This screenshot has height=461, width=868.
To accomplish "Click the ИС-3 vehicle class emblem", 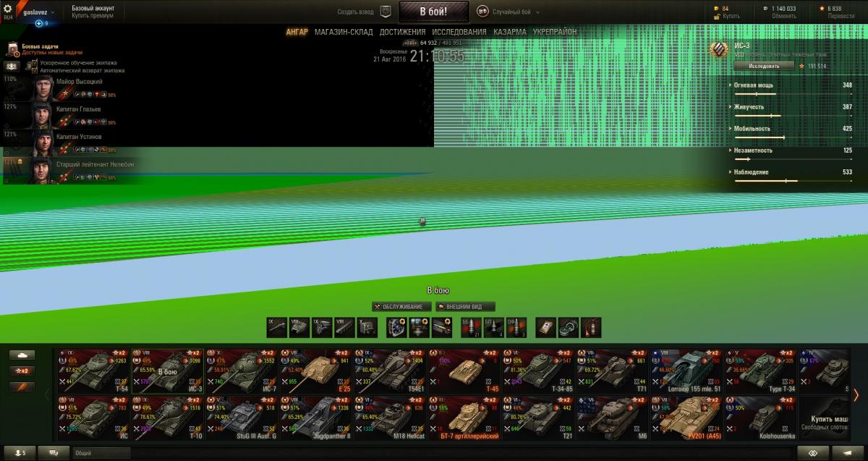I will point(718,50).
